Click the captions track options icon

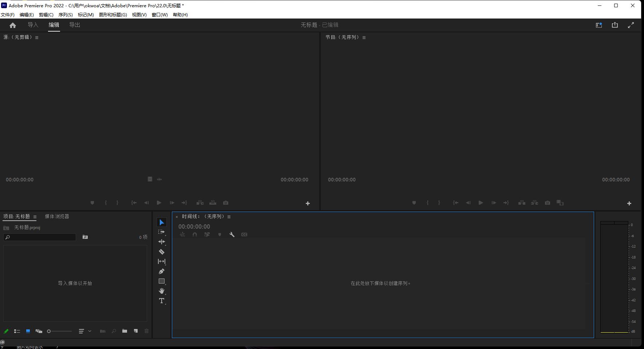244,234
